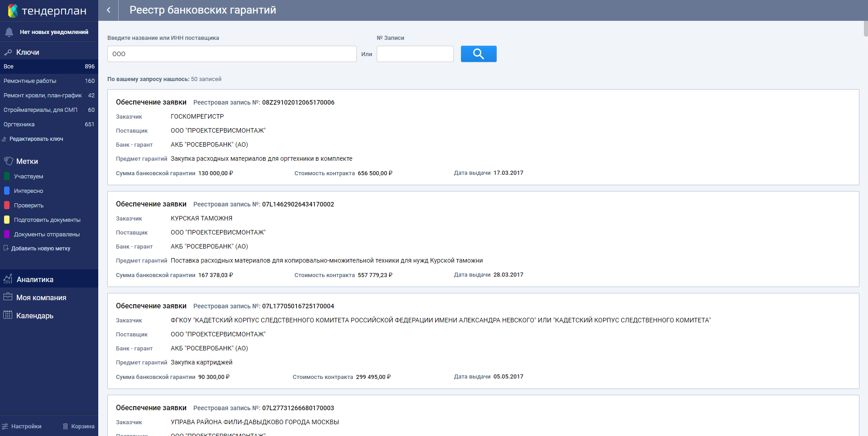This screenshot has height=436, width=868.
Task: Click the calendar grid icon
Action: (x=8, y=315)
